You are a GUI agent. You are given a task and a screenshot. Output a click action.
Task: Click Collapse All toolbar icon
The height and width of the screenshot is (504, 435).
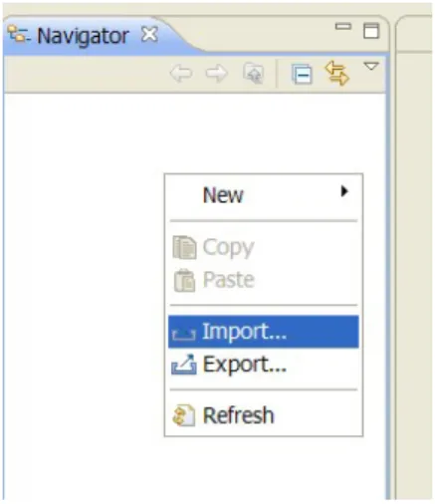tap(302, 74)
